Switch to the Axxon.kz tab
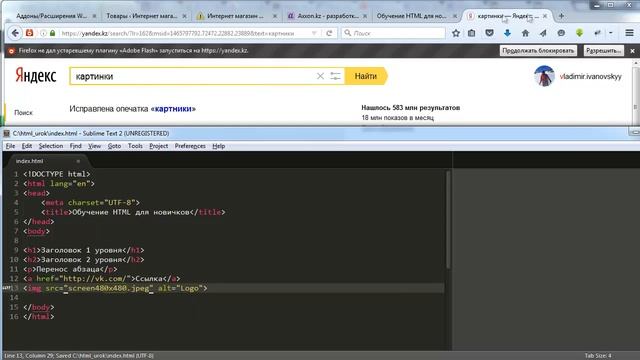Viewport: 640px width, 360px height. coord(328,16)
